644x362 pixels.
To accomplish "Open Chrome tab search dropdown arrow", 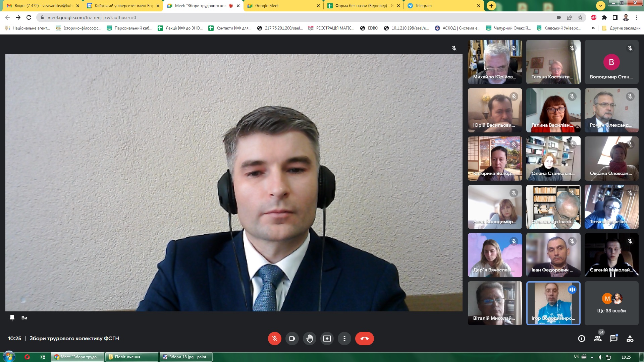I will (600, 5).
